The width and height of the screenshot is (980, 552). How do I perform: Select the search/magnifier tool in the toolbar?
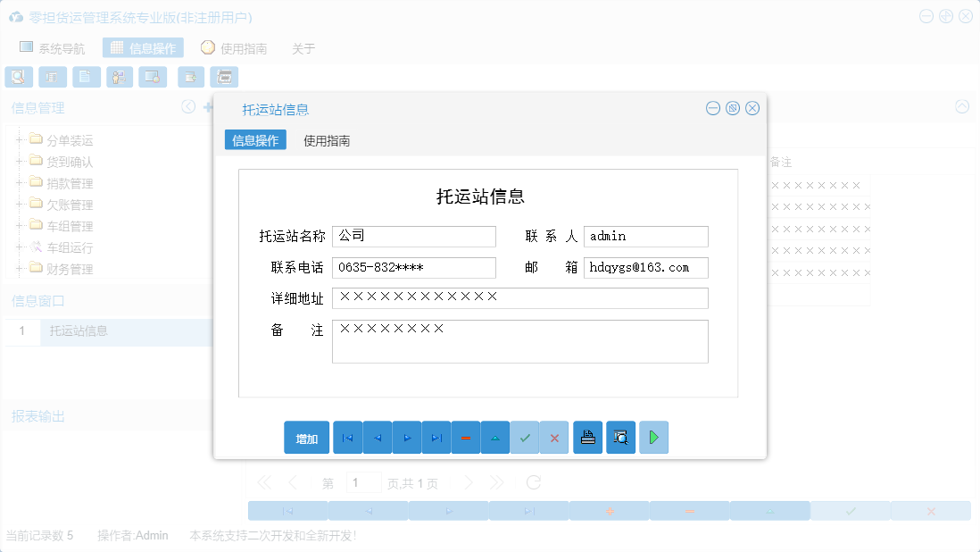[19, 77]
